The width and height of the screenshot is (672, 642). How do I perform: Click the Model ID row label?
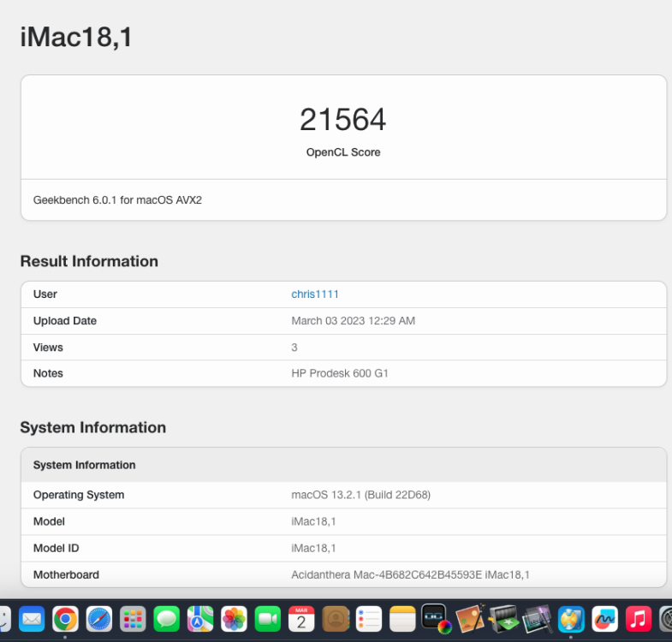click(x=56, y=548)
